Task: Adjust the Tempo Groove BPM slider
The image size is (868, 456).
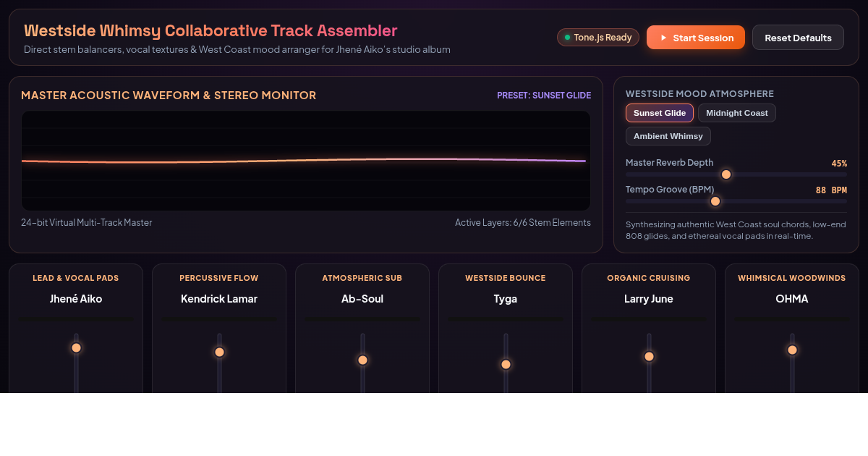Action: pos(736,201)
